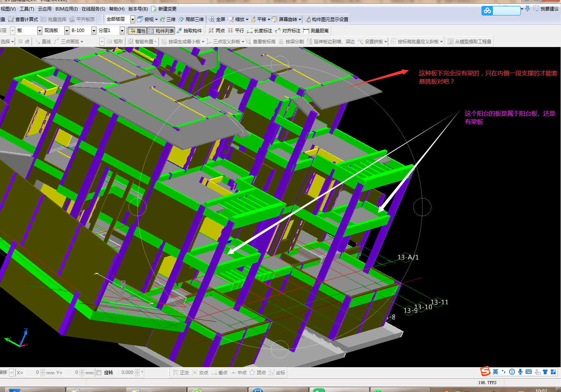The width and height of the screenshot is (561, 392).
Task: Expand the 屏幕旋转 dropdown arrow
Action: [300, 20]
